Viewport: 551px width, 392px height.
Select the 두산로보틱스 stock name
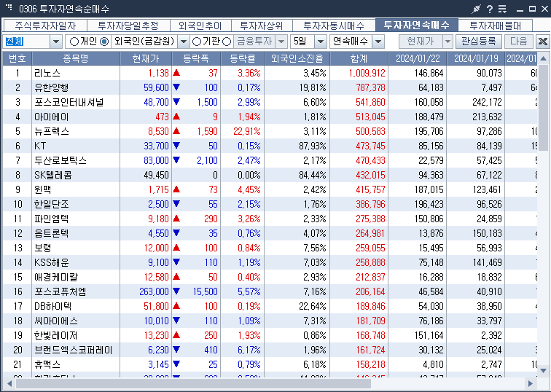(x=60, y=160)
